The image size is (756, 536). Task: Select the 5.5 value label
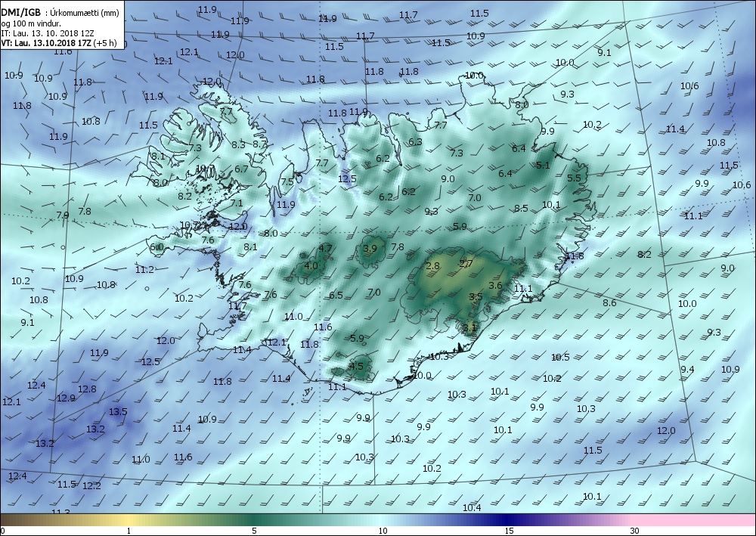[574, 178]
